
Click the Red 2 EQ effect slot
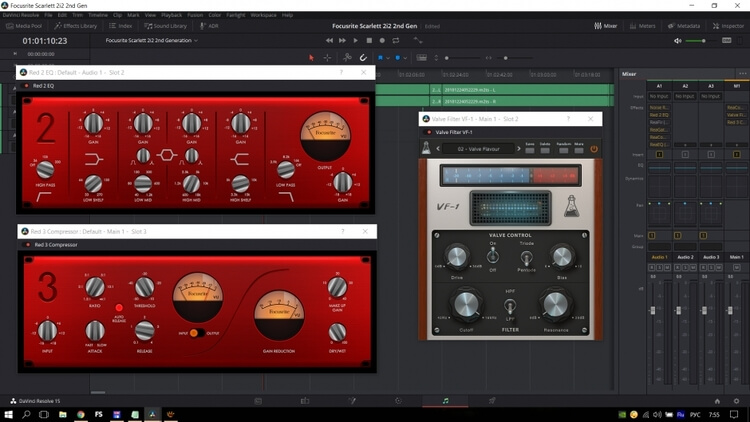click(659, 115)
